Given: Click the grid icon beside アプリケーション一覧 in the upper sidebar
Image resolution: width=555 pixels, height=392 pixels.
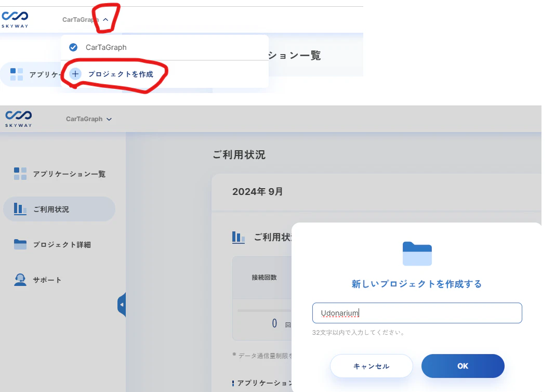Looking at the screenshot, I should click(17, 74).
